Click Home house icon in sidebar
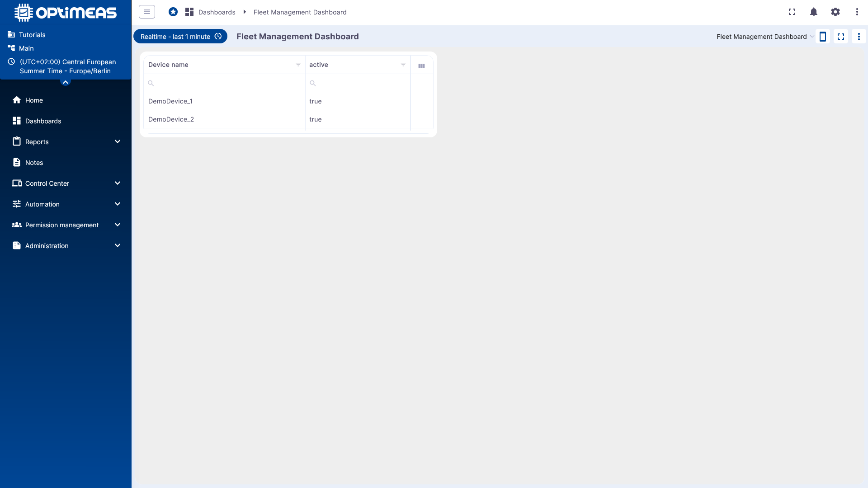 pos(17,100)
